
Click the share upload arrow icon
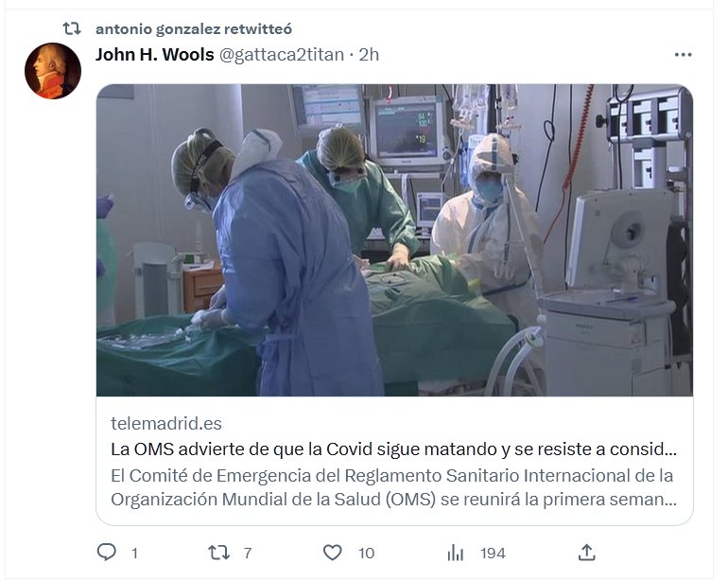(x=586, y=553)
